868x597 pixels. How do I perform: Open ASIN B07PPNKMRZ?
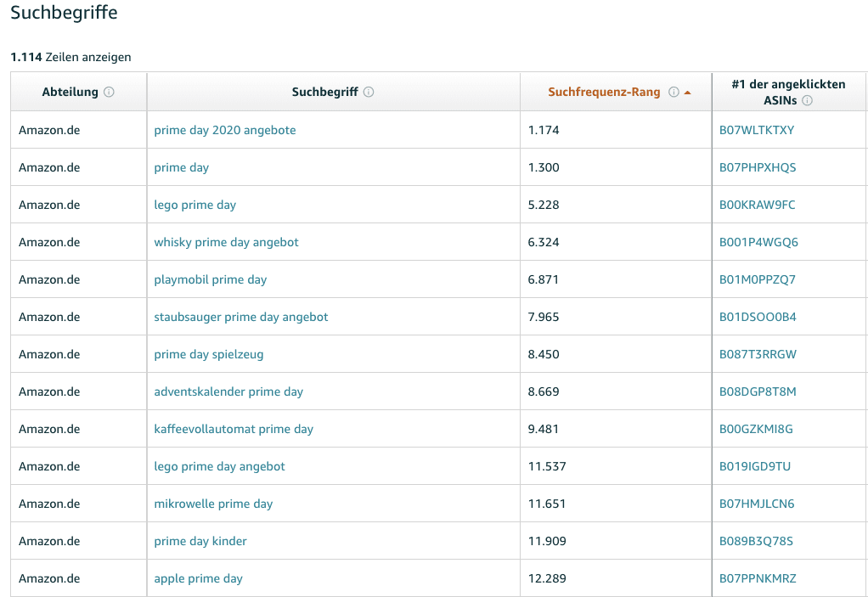click(x=758, y=578)
